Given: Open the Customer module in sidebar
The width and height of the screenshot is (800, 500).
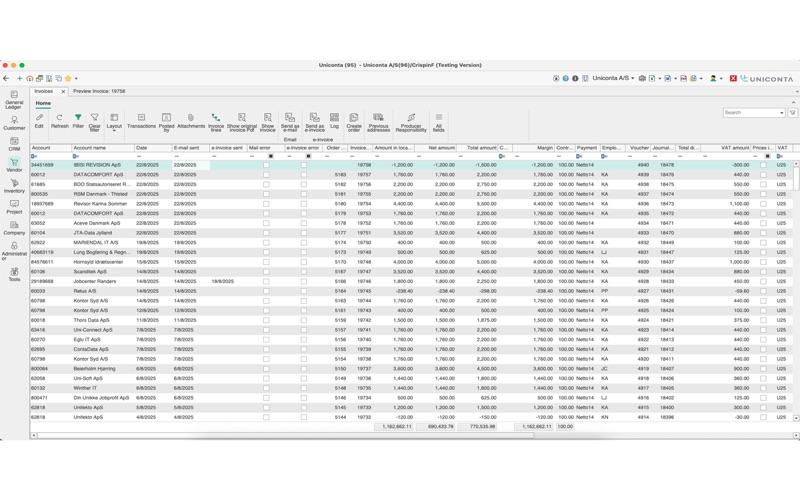Looking at the screenshot, I should click(x=14, y=123).
